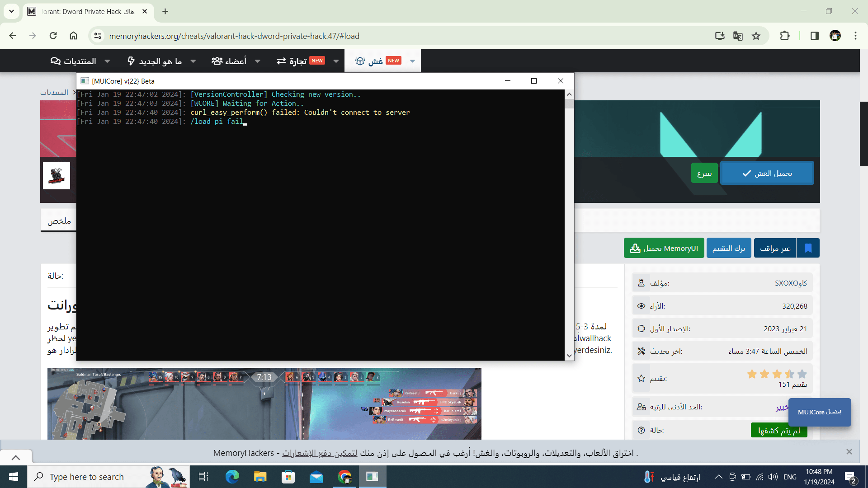
Task: Launch Microsoft Edge from taskbar
Action: tap(232, 477)
